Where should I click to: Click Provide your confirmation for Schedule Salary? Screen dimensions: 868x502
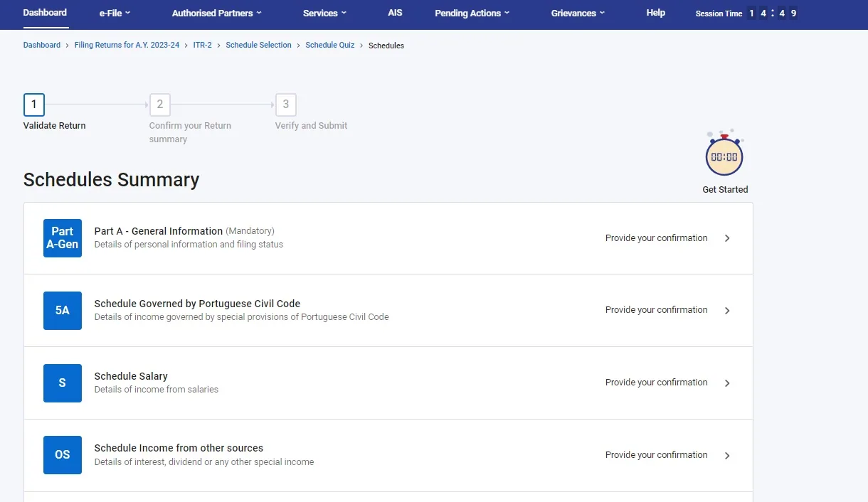point(657,383)
